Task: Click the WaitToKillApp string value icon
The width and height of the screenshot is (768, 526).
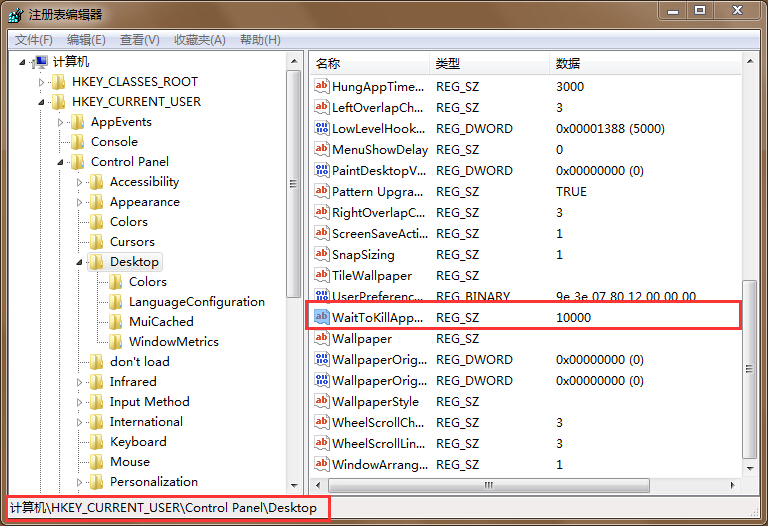Action: tap(322, 317)
